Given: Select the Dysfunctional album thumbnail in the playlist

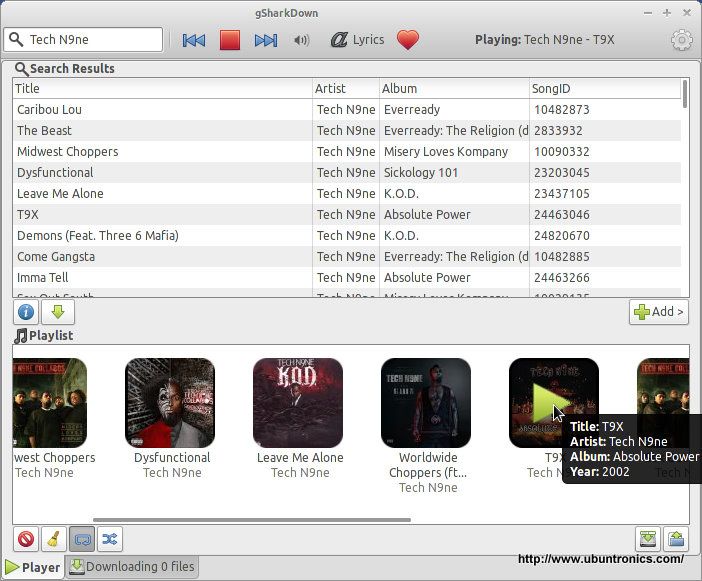Looking at the screenshot, I should (170, 402).
